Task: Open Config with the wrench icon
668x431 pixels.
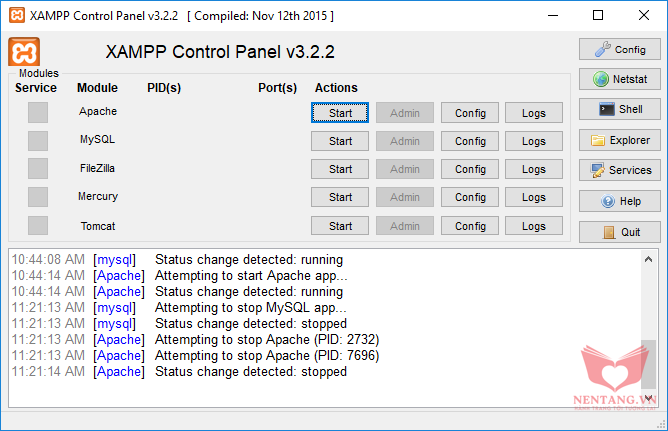Action: coord(619,49)
